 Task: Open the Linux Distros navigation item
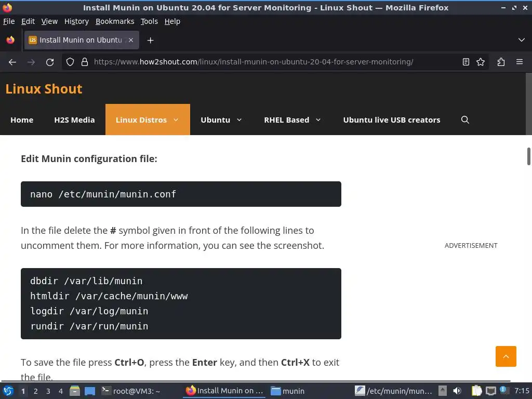pyautogui.click(x=141, y=120)
